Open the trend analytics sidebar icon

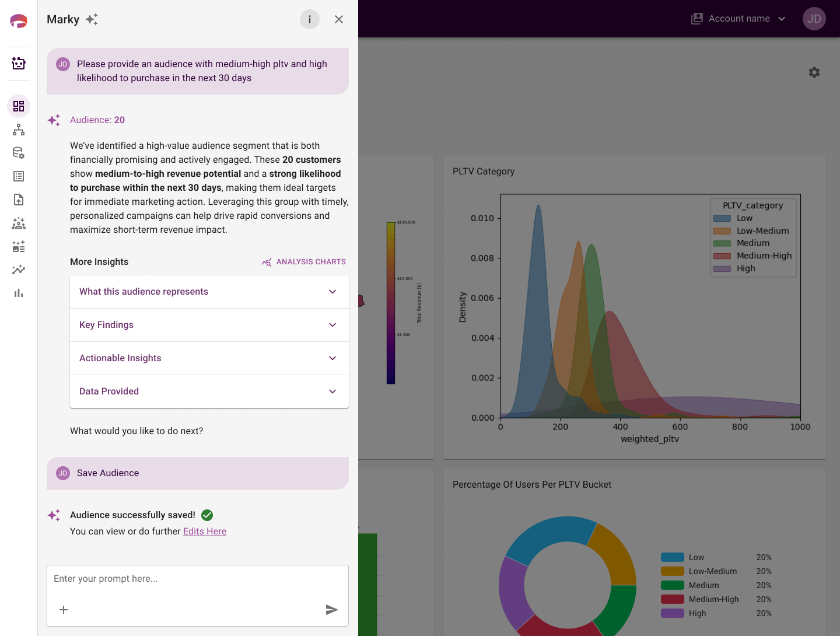pyautogui.click(x=19, y=270)
